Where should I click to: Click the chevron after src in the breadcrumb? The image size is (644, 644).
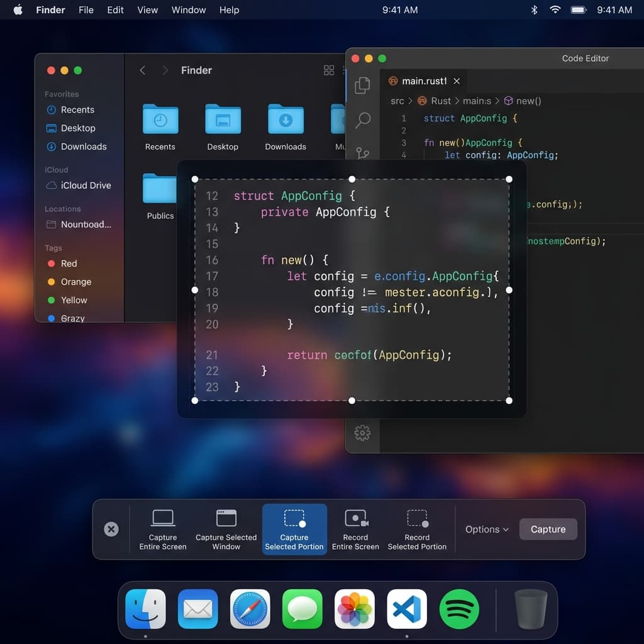click(409, 101)
